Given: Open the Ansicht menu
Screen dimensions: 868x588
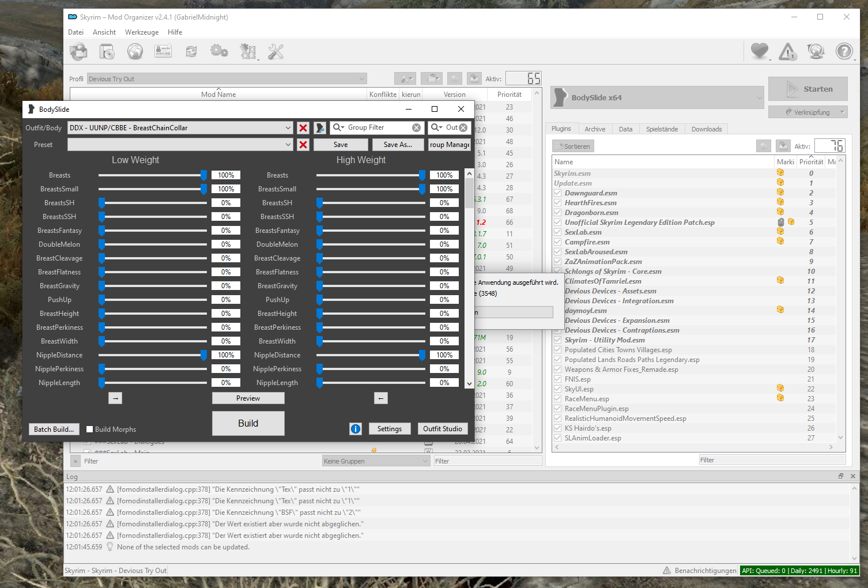Looking at the screenshot, I should coord(104,32).
